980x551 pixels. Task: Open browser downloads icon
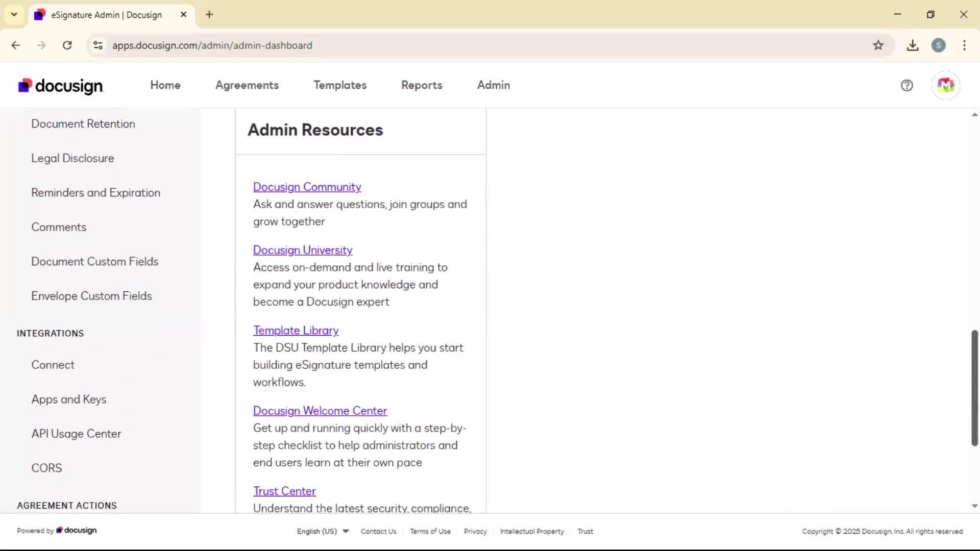(x=913, y=45)
